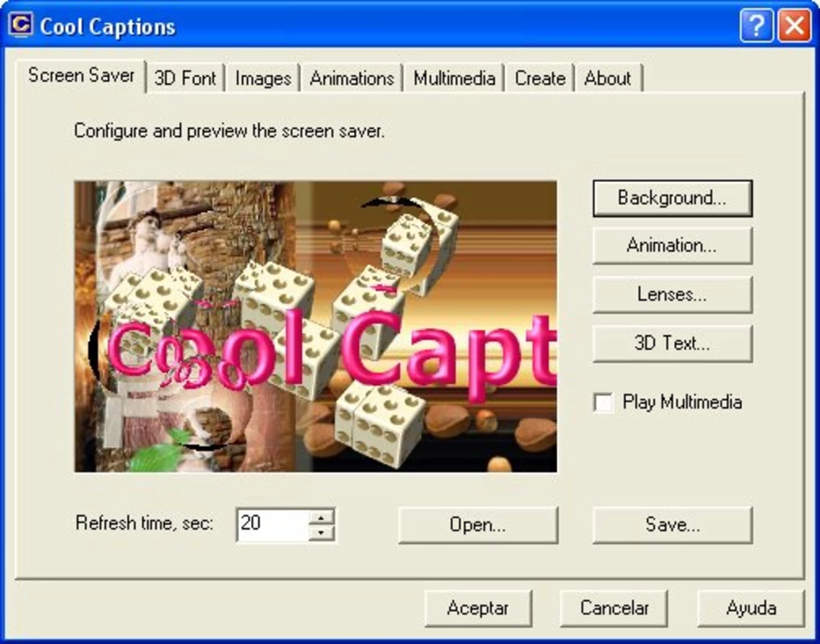Image resolution: width=820 pixels, height=644 pixels.
Task: Open the About tab
Action: tap(608, 78)
